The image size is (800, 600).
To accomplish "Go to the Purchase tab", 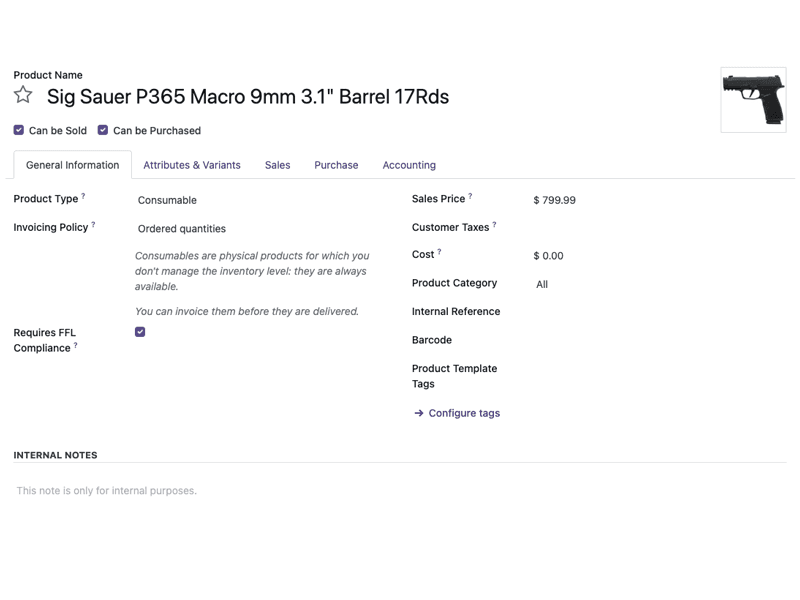I will [336, 165].
